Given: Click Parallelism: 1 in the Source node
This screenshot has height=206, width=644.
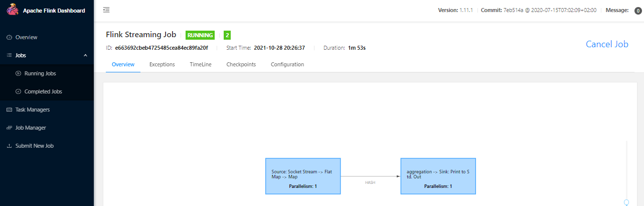Looking at the screenshot, I should coord(303,186).
